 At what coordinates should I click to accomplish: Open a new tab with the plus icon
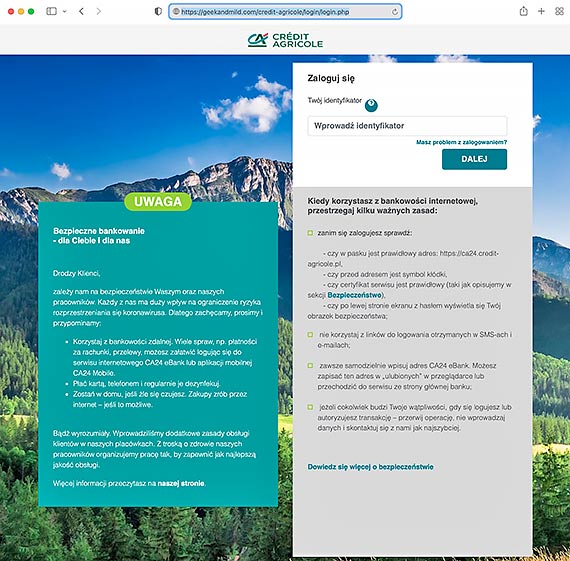click(541, 11)
